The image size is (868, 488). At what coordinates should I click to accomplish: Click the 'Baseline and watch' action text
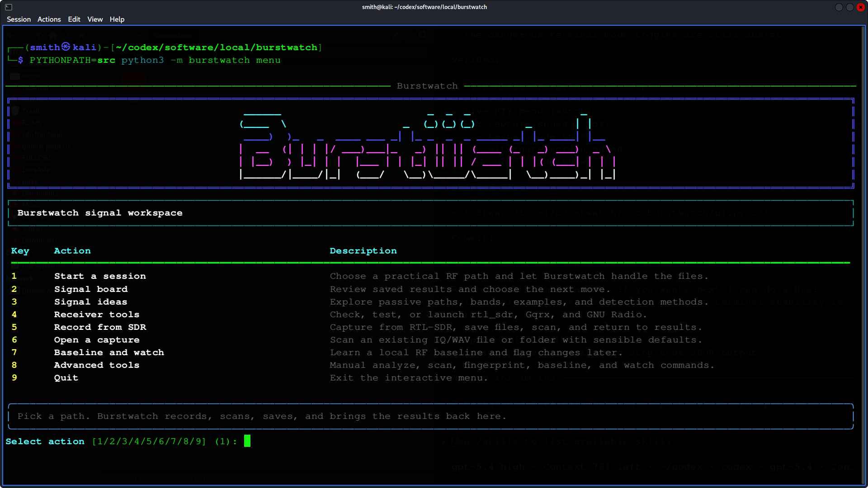coord(109,352)
